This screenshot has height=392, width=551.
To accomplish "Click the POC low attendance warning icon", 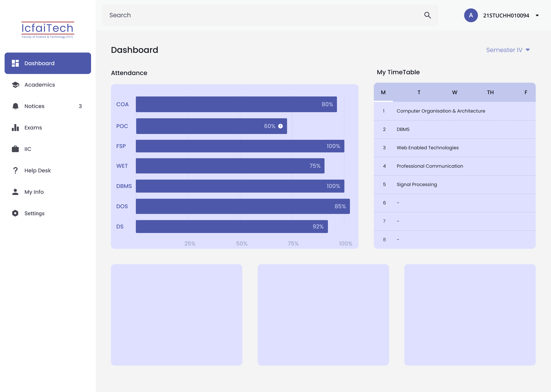I will coord(280,126).
